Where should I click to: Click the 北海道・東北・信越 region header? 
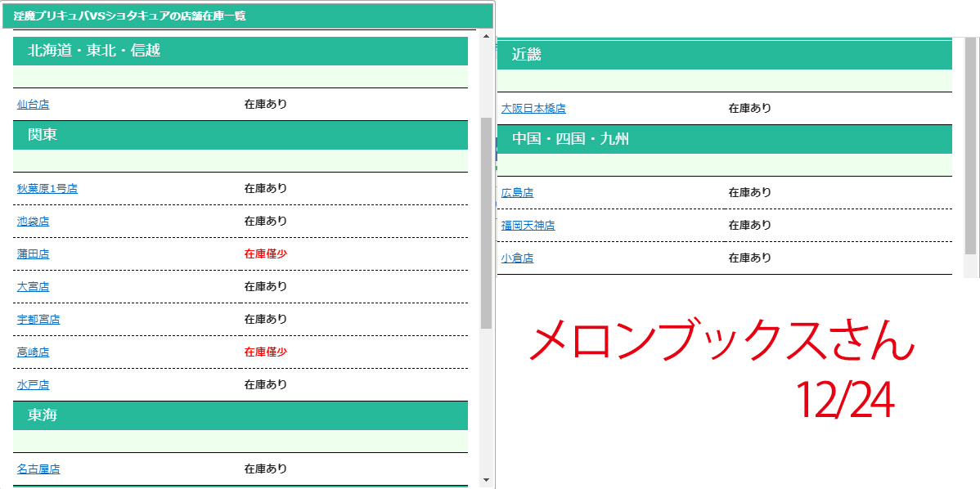(x=241, y=52)
